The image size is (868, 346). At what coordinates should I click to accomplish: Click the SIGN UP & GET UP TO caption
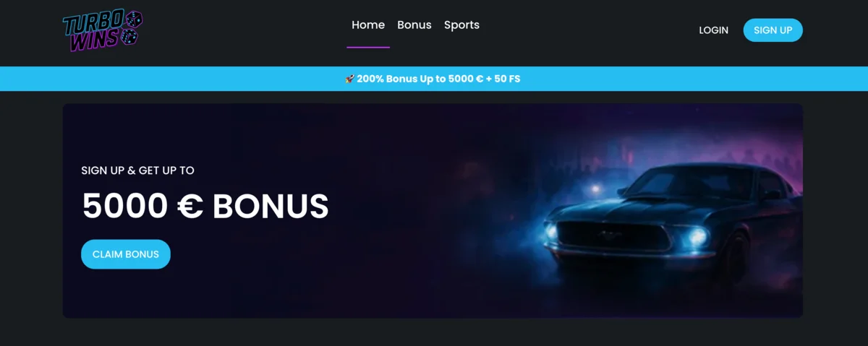click(x=137, y=170)
